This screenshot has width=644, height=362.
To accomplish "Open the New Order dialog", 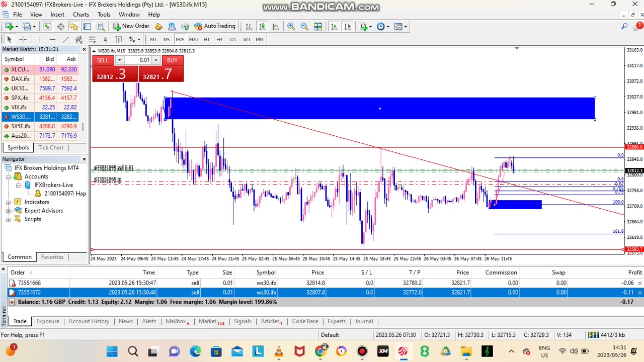I will tap(131, 26).
